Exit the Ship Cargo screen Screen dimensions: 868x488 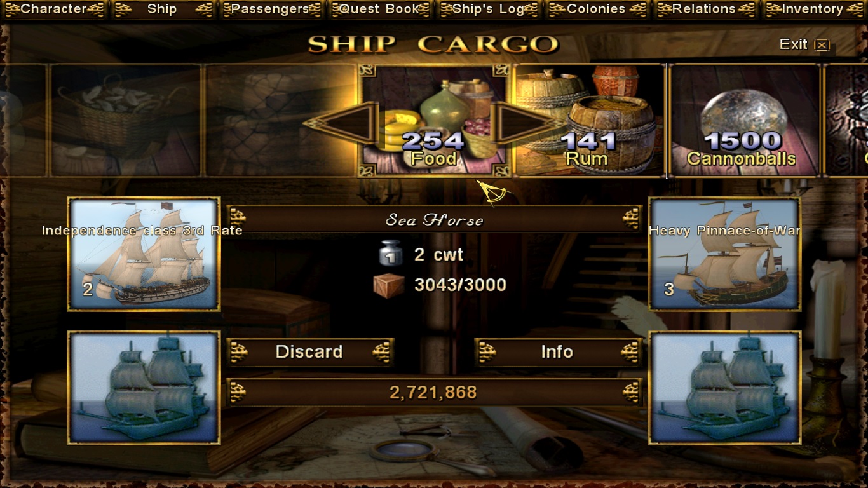(x=804, y=44)
